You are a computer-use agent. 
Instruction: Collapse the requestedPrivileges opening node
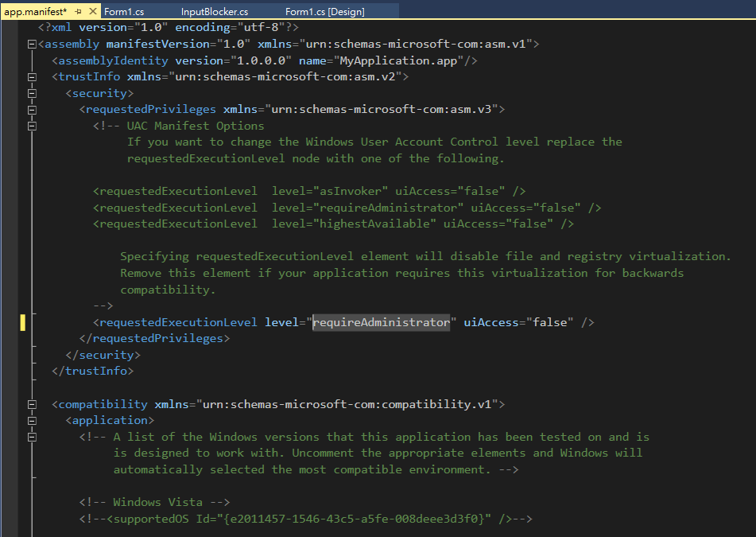coord(32,110)
